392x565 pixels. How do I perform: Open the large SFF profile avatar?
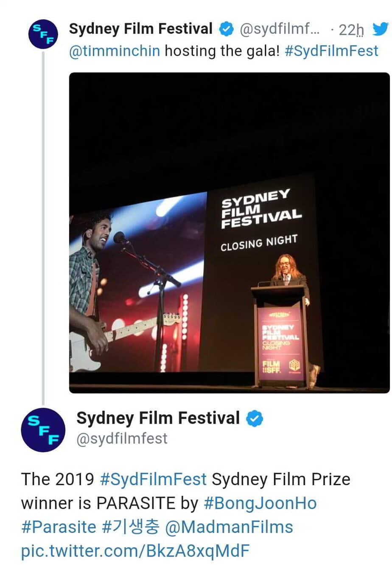coord(43,430)
